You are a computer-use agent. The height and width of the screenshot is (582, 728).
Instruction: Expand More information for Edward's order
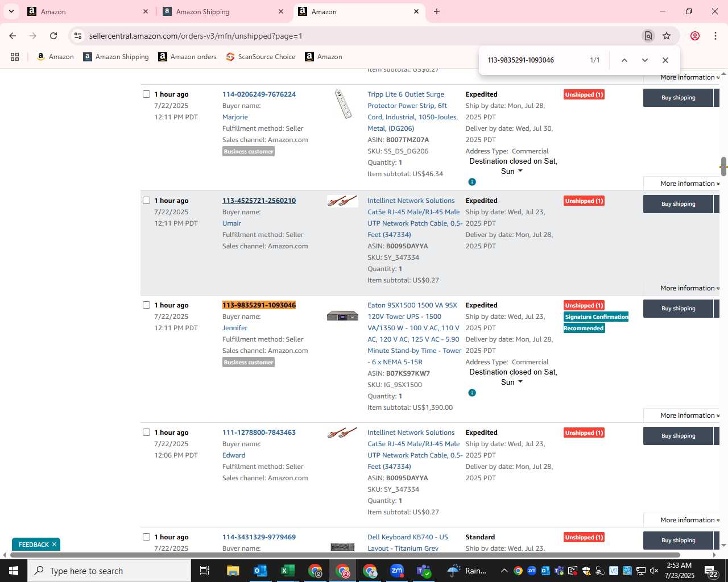(x=689, y=520)
